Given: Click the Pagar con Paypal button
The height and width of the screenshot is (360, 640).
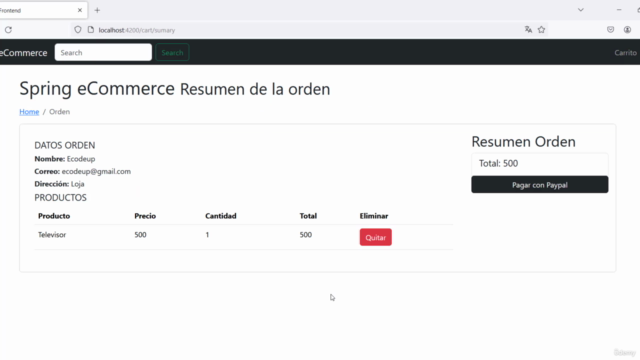Looking at the screenshot, I should [x=540, y=184].
